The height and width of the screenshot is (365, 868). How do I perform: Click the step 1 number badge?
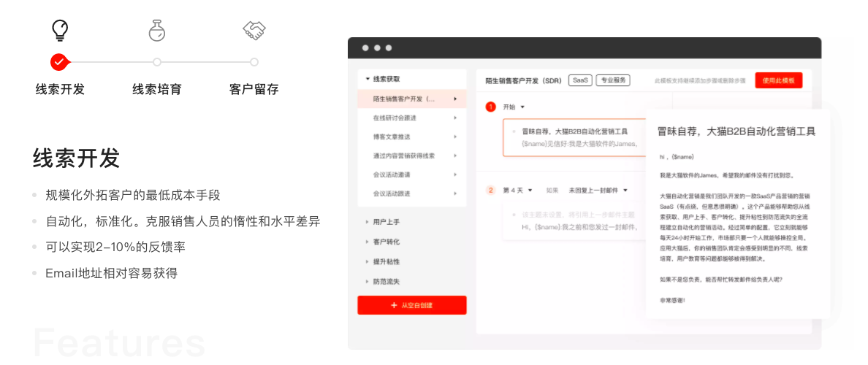[x=490, y=107]
